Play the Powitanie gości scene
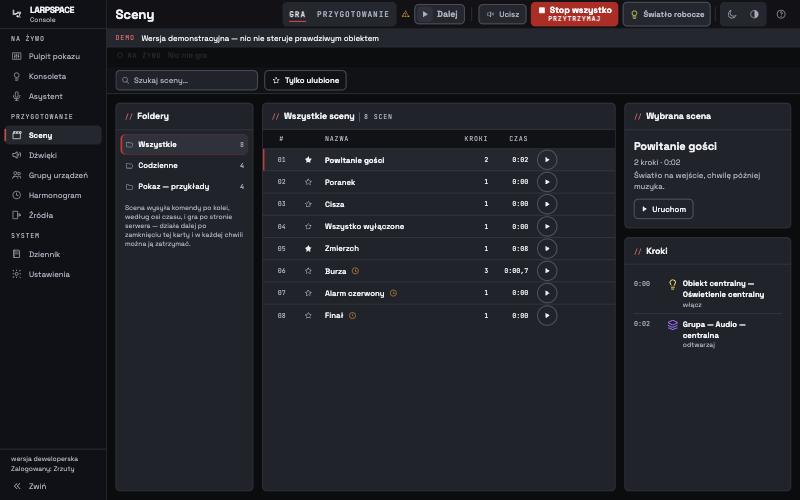The height and width of the screenshot is (500, 800). point(547,160)
